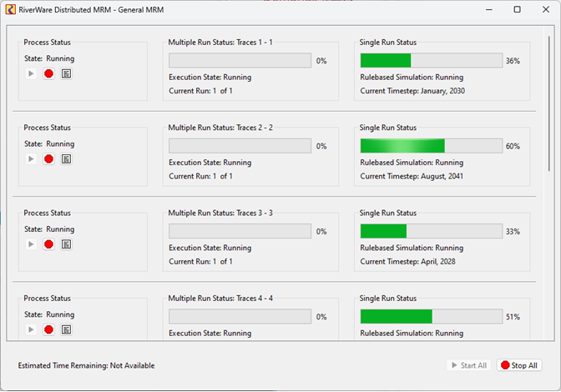This screenshot has height=392, width=561.
Task: Click the Single Run progress bar at 36%
Action: (431, 61)
